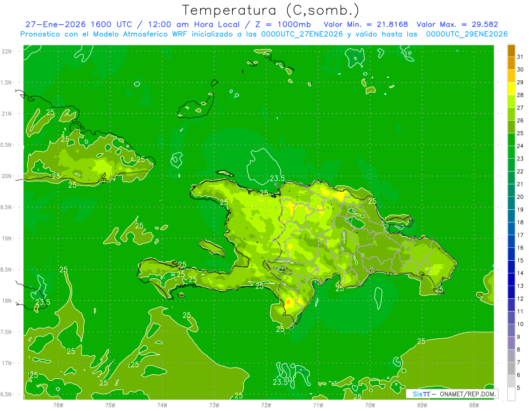
Task: Click the 23.5 contour label above the 72W mark
Action: (281, 381)
